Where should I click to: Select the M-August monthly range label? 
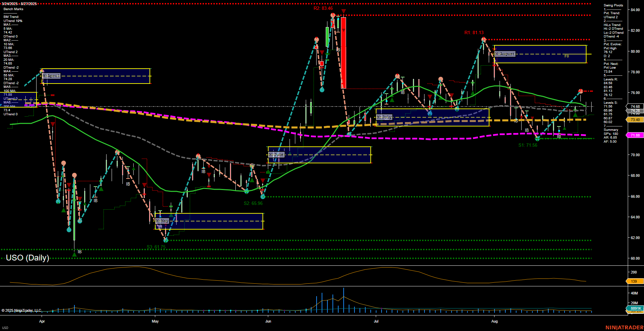505,54
